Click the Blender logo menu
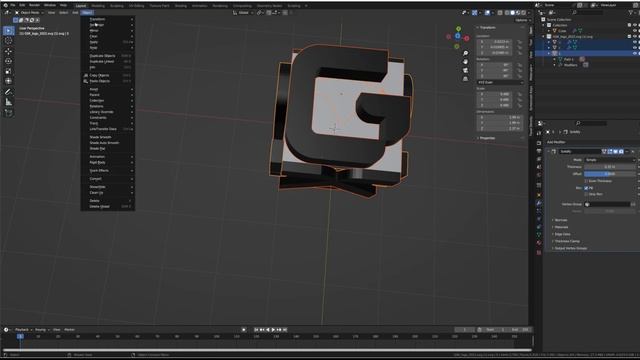The height and width of the screenshot is (360, 640). coord(5,5)
